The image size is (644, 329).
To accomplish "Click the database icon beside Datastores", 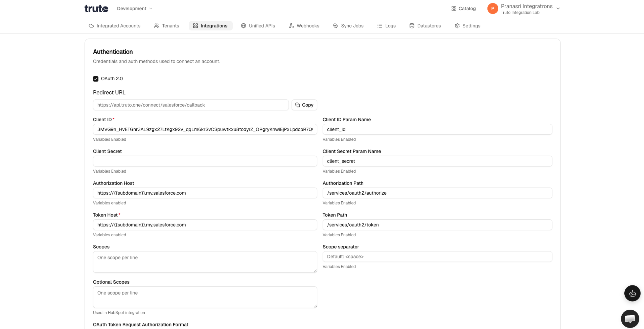I will pyautogui.click(x=412, y=26).
